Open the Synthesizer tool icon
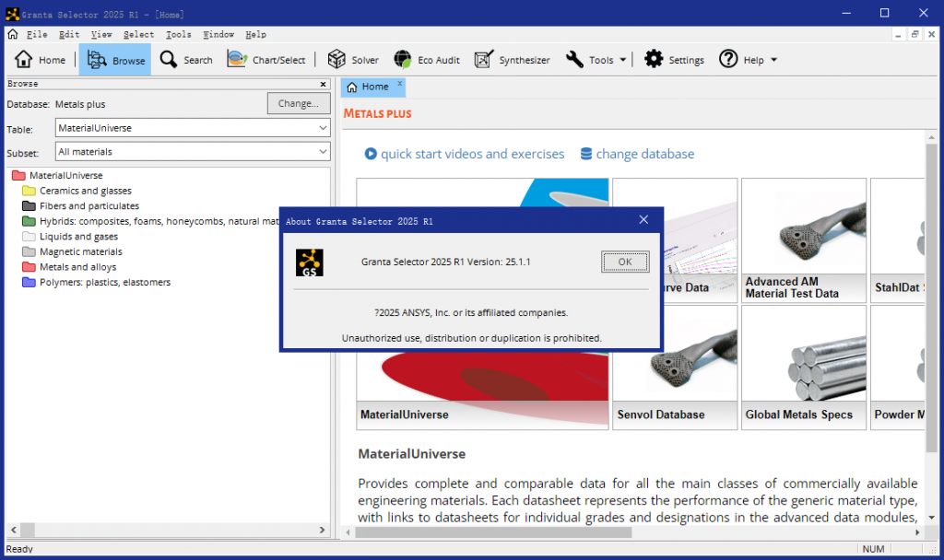 (484, 60)
